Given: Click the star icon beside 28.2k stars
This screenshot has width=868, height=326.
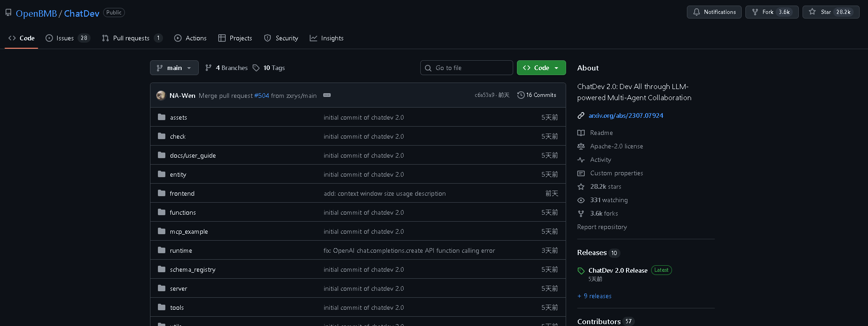Looking at the screenshot, I should point(581,186).
